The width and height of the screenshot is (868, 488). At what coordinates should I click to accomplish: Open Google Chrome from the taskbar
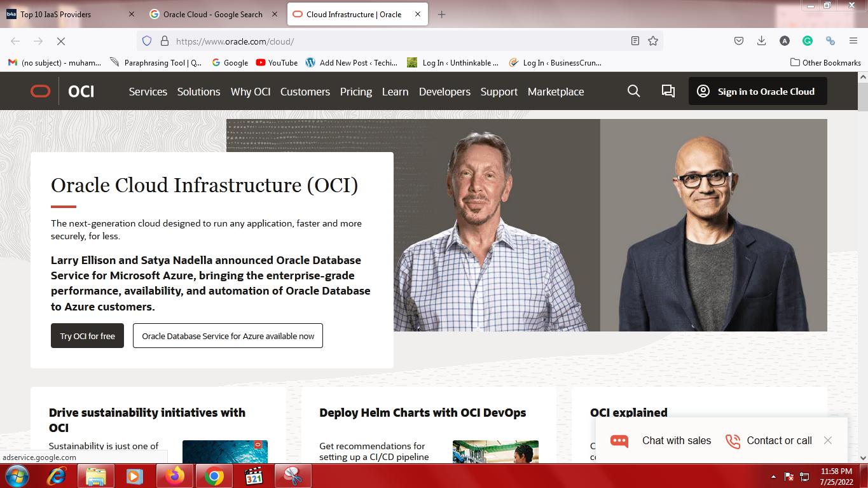(214, 476)
